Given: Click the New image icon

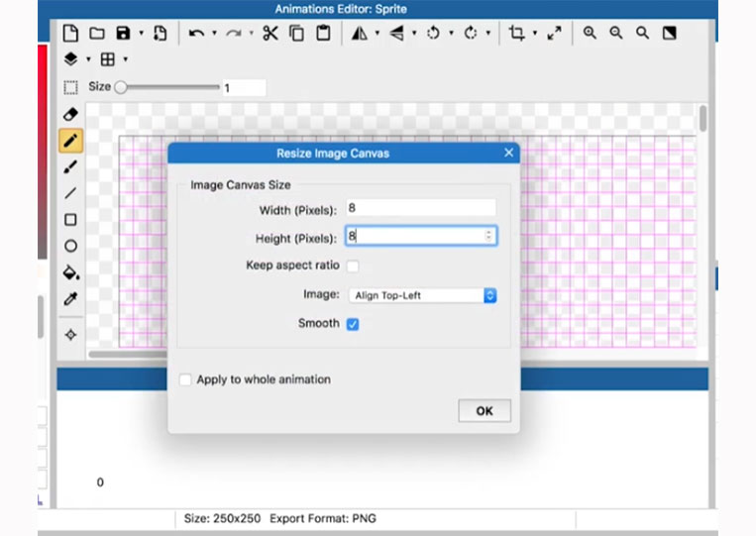Looking at the screenshot, I should 70,34.
